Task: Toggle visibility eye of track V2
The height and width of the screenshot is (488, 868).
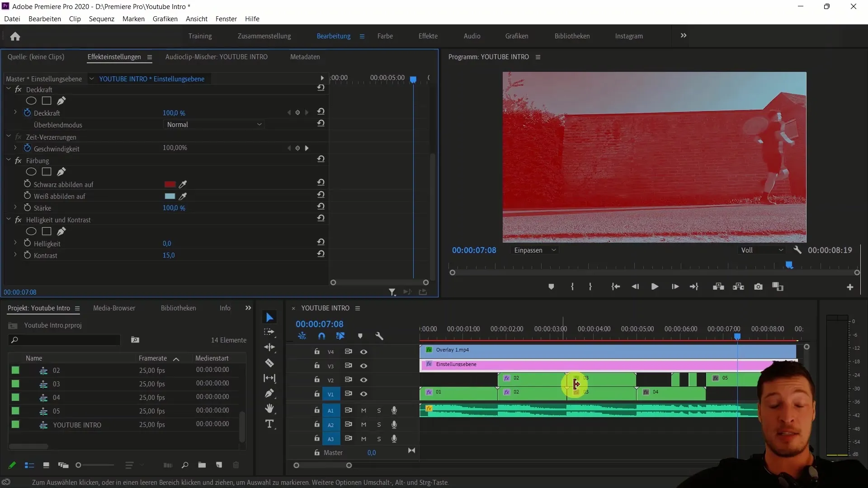Action: click(363, 380)
